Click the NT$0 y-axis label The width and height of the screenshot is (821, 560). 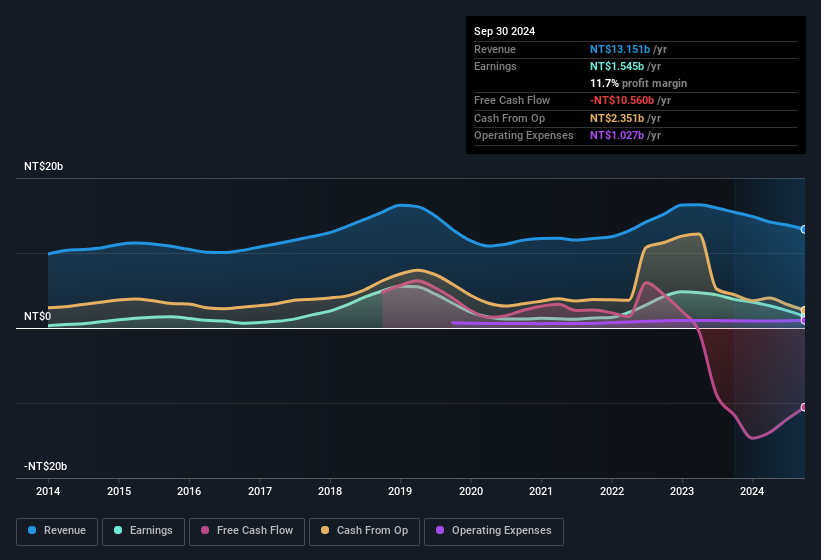click(38, 316)
